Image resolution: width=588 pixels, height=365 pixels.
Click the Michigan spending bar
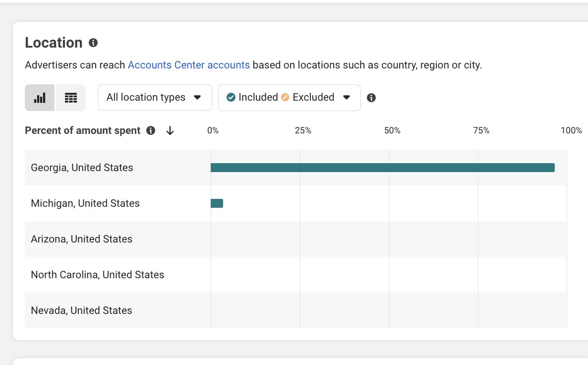[217, 203]
